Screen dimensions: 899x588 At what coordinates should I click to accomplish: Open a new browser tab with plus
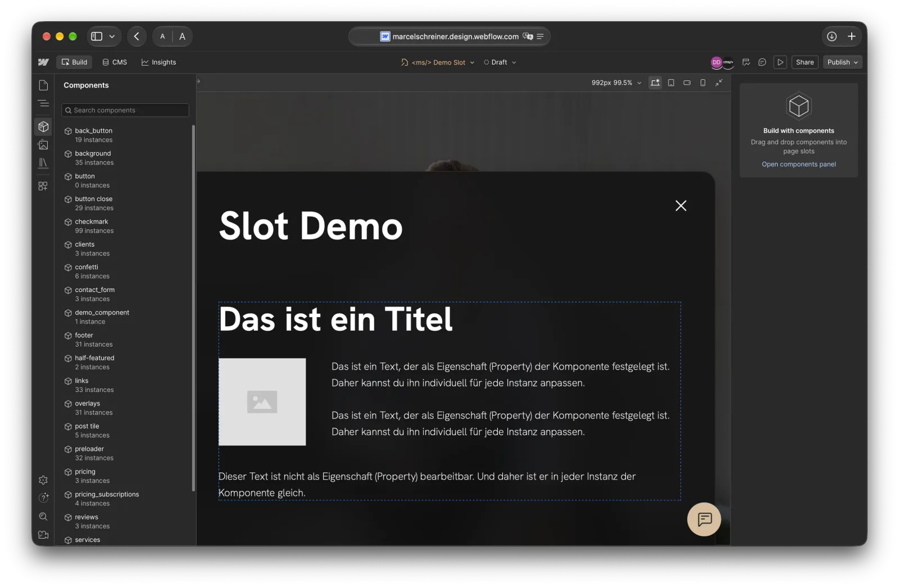(852, 37)
